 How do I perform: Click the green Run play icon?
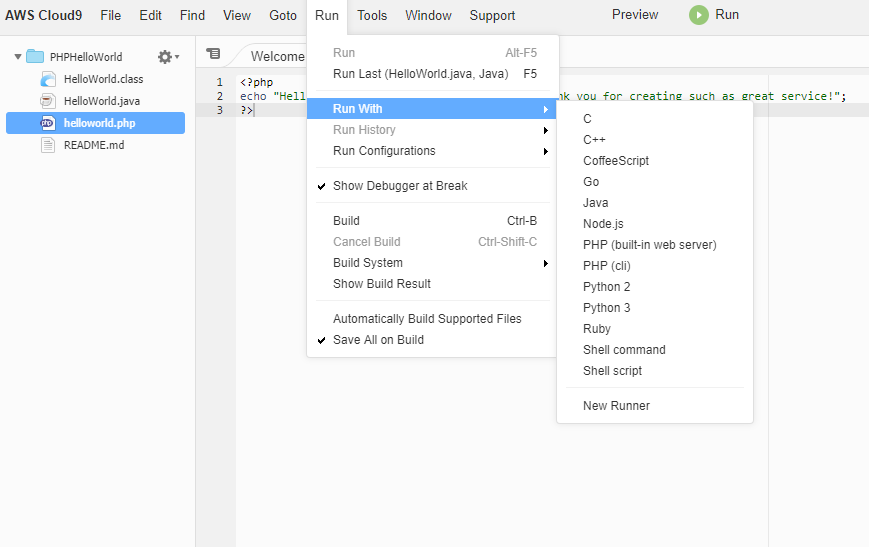tap(698, 15)
